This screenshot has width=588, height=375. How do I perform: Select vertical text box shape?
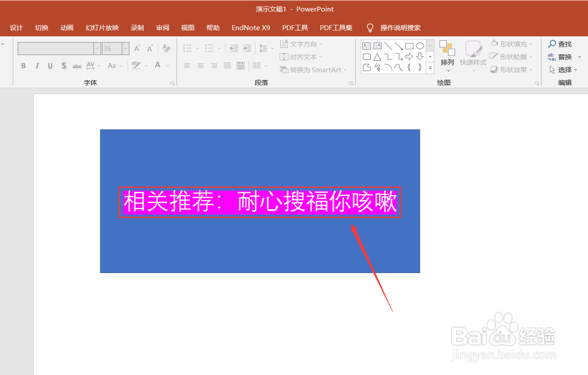(x=378, y=46)
